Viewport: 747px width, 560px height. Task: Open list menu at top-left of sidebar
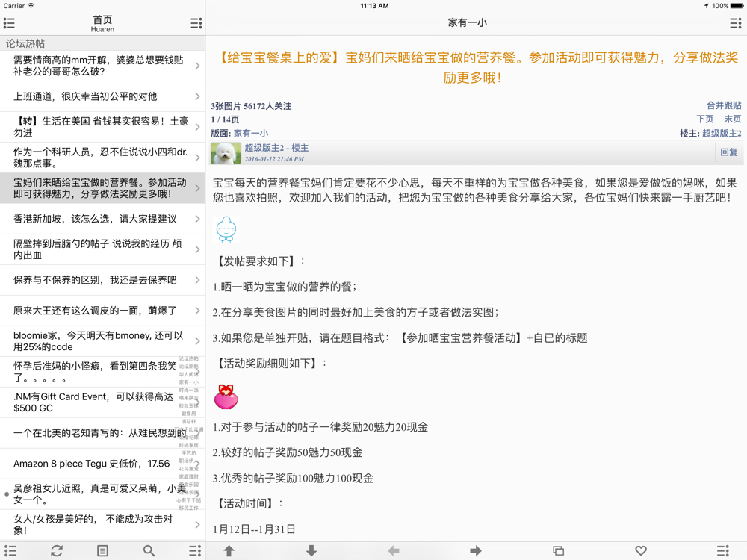click(x=10, y=23)
